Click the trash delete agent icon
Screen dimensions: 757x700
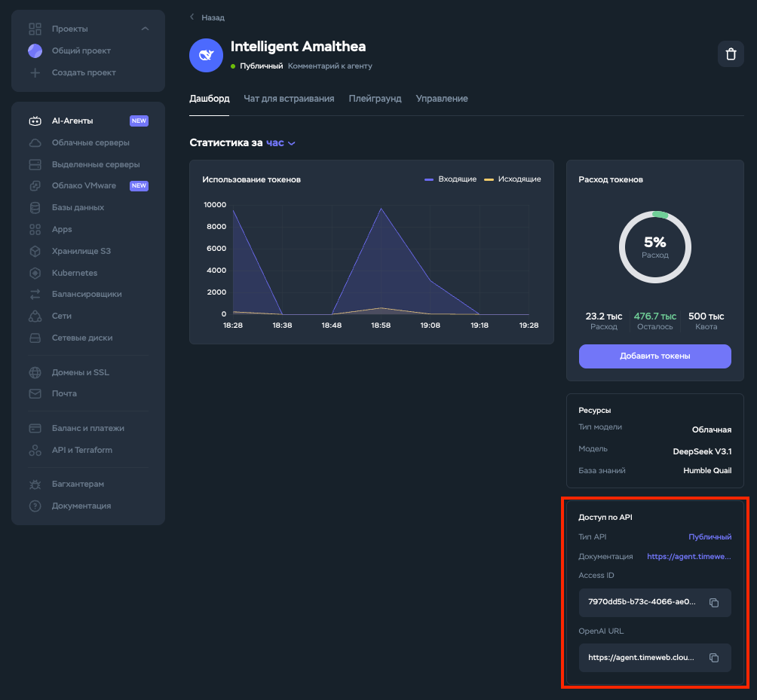(730, 54)
